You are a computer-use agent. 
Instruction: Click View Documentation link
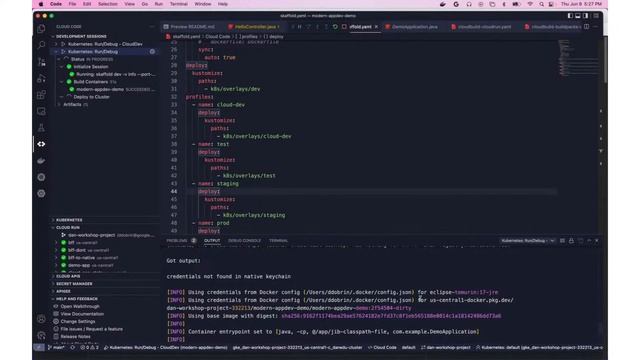[x=82, y=314]
